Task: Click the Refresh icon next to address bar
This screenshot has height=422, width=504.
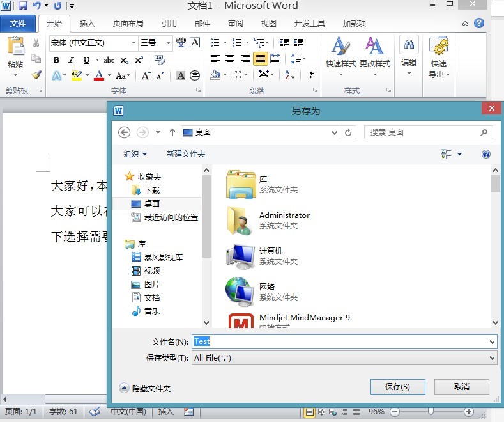Action: coord(348,132)
